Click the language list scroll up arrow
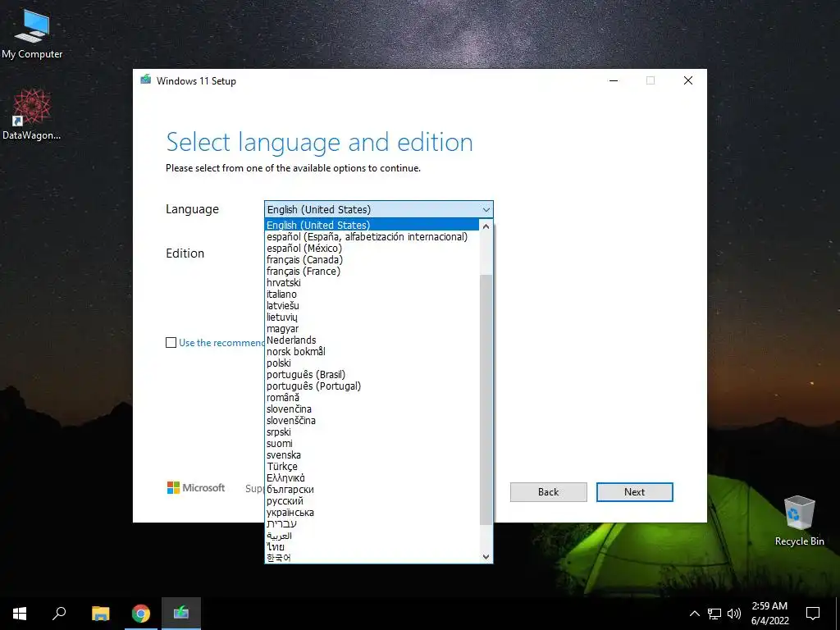Screen dimensions: 840x630 pos(486,226)
